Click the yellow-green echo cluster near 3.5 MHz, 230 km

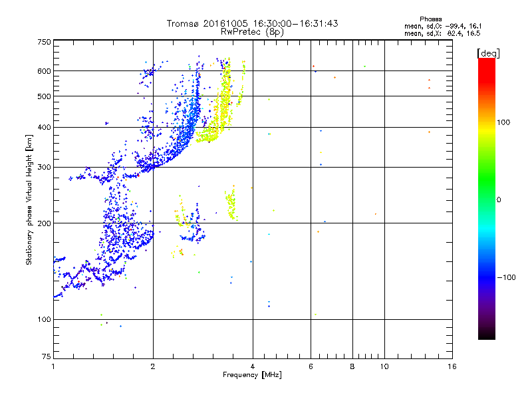point(231,203)
